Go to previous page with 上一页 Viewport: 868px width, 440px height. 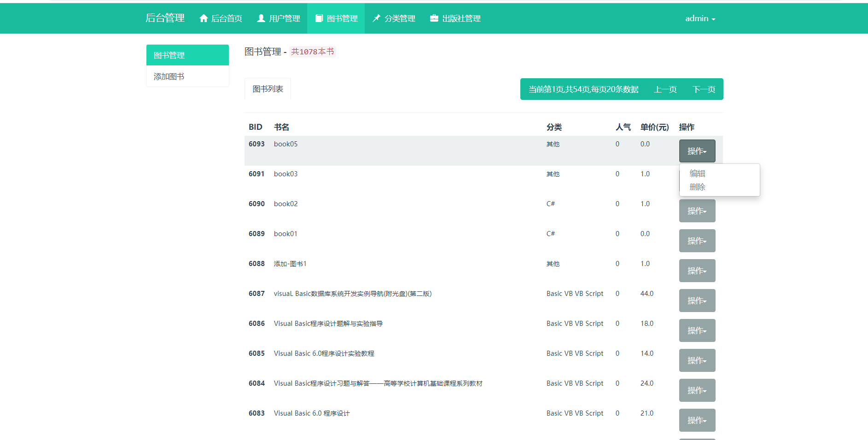[665, 89]
